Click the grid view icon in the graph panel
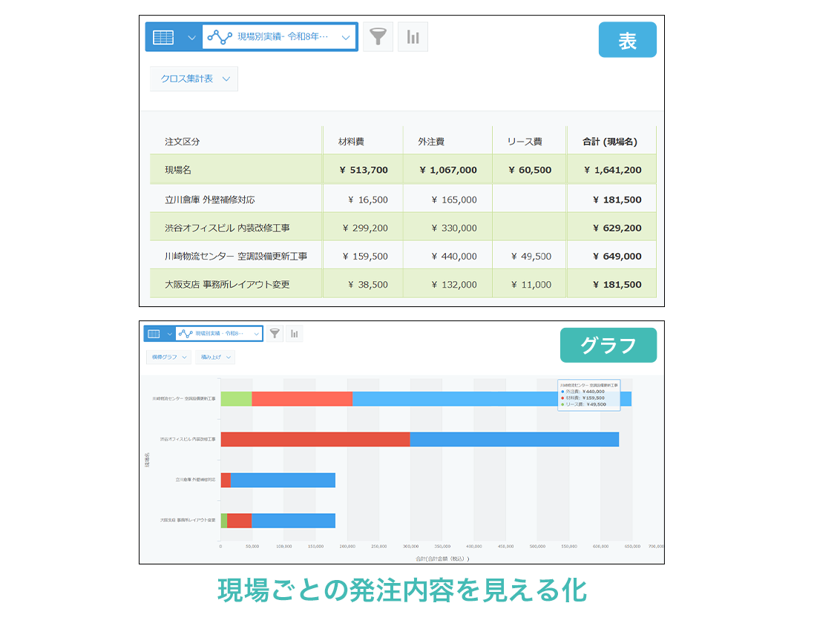 (156, 333)
